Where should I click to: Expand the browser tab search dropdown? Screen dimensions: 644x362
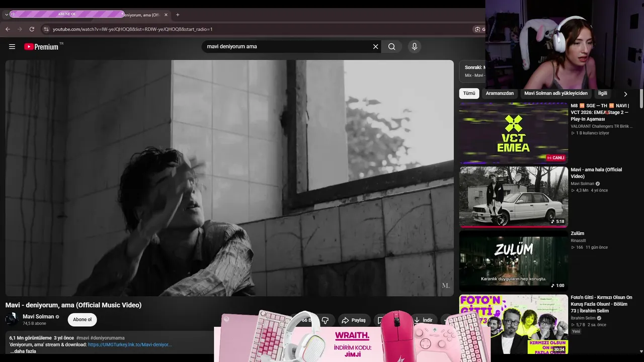[x=6, y=15]
